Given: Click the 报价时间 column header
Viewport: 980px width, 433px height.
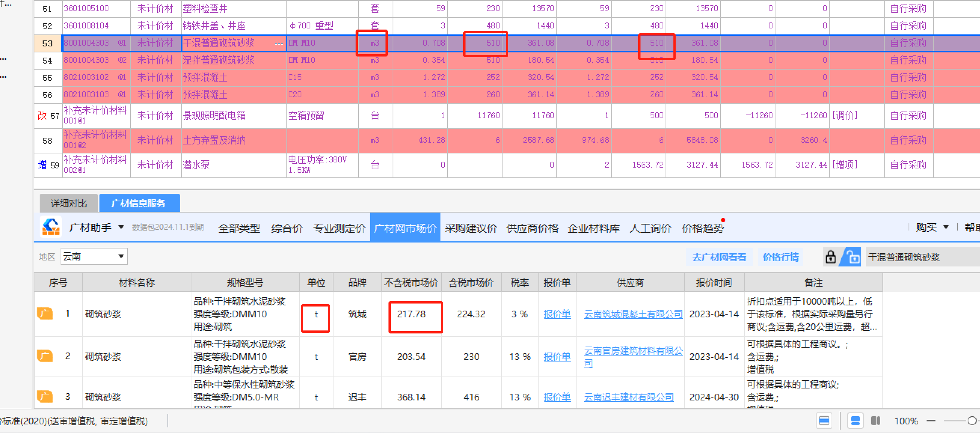Looking at the screenshot, I should 714,282.
